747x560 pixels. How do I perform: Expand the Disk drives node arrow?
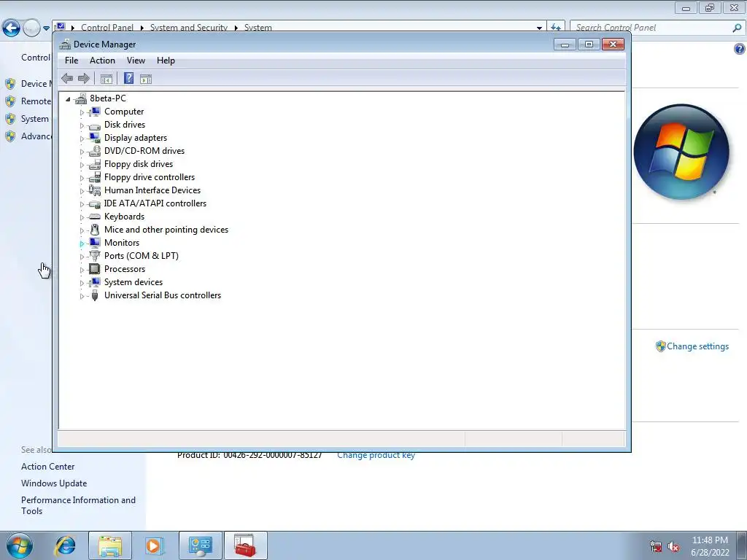click(x=82, y=125)
